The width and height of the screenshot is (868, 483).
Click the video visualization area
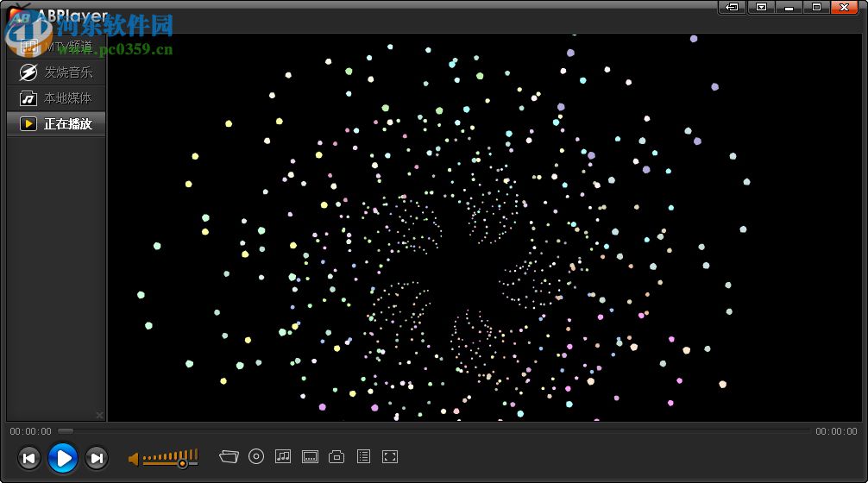pyautogui.click(x=484, y=228)
